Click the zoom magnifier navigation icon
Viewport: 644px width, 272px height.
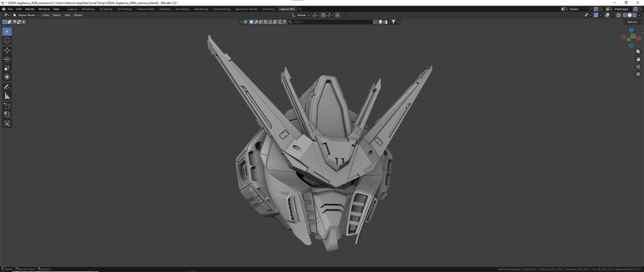tap(638, 52)
